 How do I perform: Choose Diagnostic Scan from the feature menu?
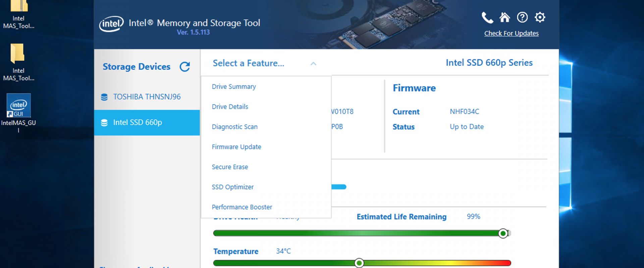coord(235,127)
